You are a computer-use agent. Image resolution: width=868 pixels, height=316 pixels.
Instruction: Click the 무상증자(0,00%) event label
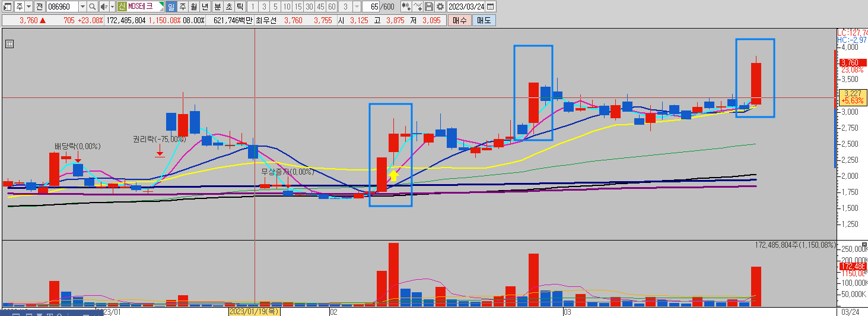(x=288, y=172)
